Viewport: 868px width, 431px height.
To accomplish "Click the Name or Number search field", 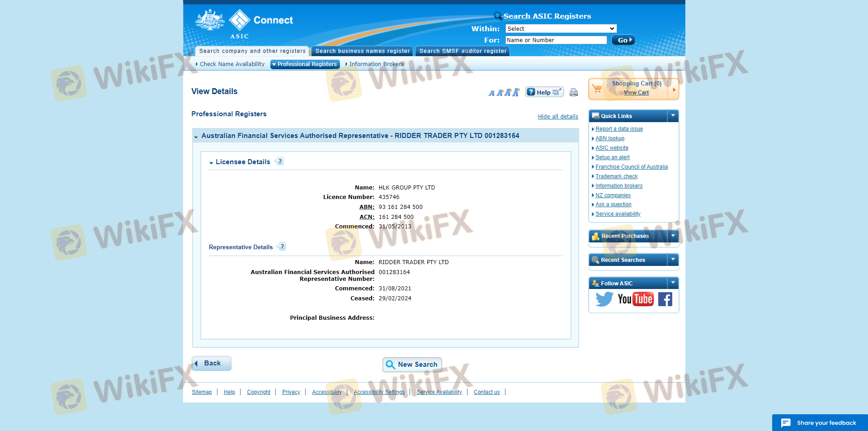I will [x=556, y=40].
